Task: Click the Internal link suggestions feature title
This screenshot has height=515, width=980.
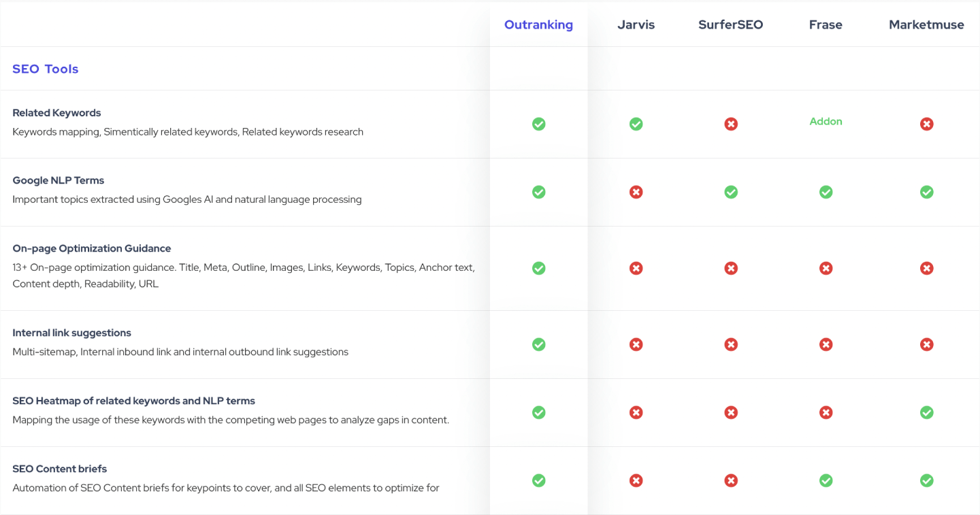Action: 71,333
